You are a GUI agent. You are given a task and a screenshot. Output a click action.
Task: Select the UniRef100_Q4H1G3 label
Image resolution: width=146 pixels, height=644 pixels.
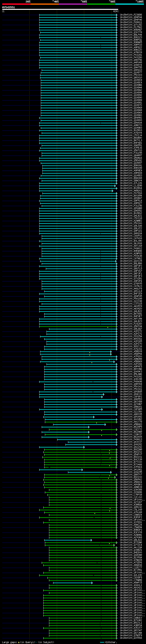(x=131, y=70)
